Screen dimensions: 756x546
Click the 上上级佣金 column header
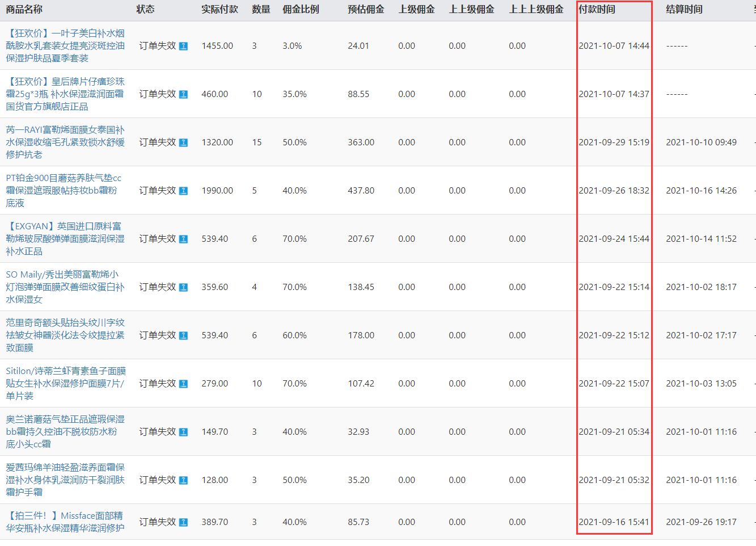(472, 9)
